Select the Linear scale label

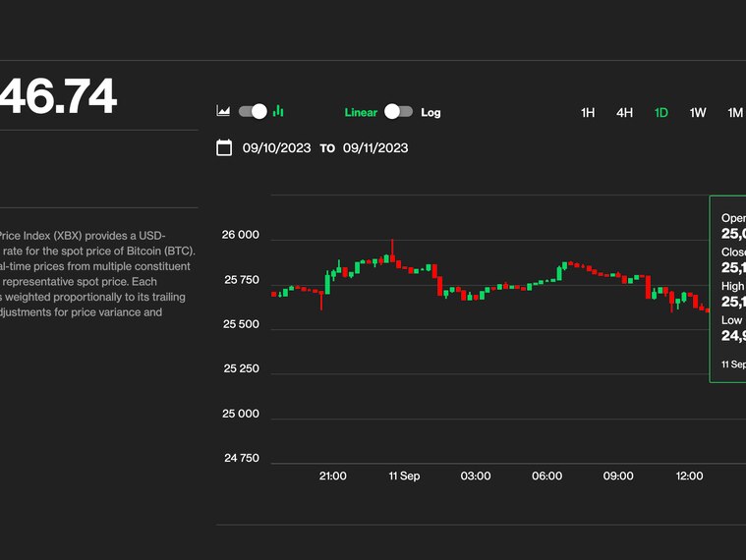point(361,112)
